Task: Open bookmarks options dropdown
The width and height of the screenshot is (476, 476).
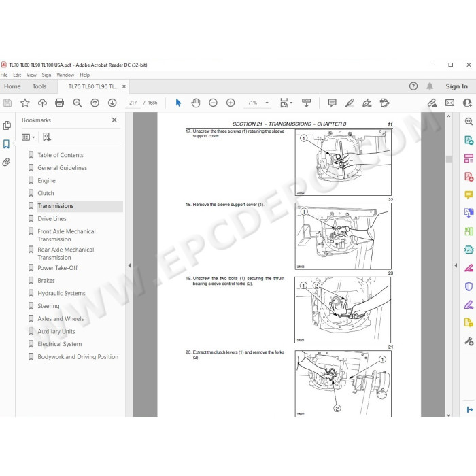Action: pyautogui.click(x=29, y=137)
